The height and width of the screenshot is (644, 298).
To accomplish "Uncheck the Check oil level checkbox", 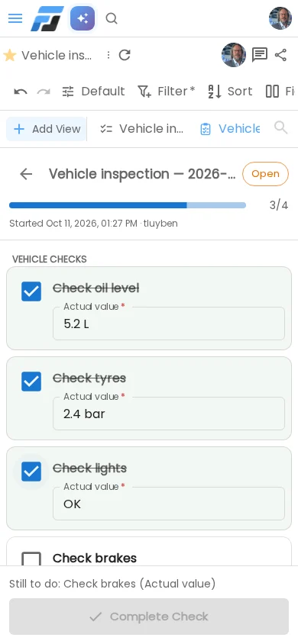I will [x=31, y=291].
